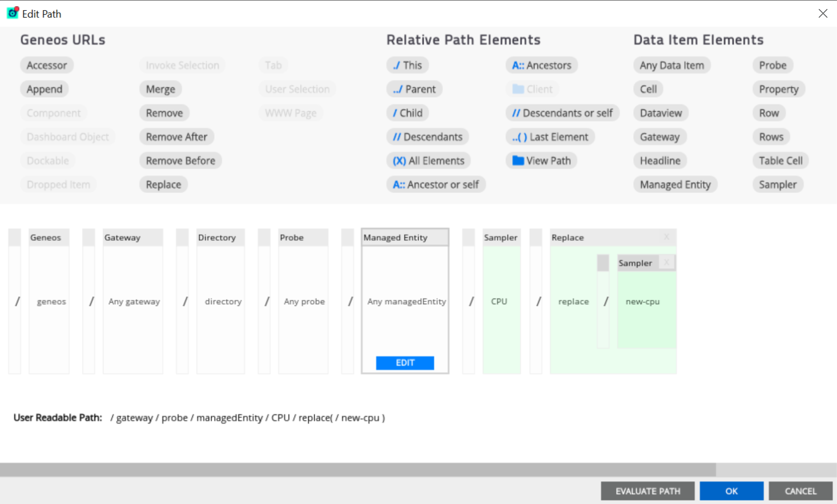Select the All Elements chip
Screen dimensions: 837x504
coord(429,161)
